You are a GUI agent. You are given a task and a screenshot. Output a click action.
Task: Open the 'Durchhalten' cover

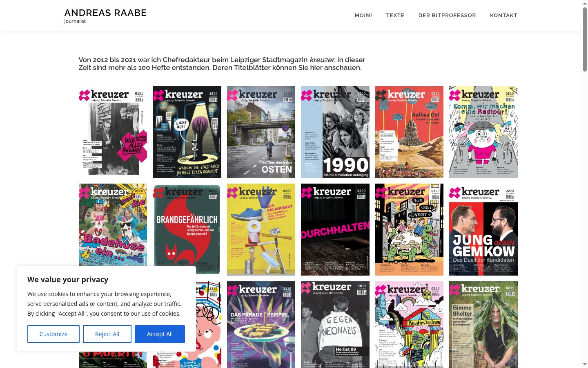[335, 229]
